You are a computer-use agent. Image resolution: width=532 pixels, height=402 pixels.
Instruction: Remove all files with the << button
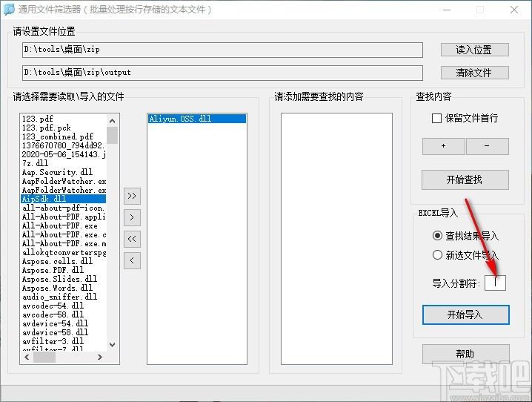132,239
